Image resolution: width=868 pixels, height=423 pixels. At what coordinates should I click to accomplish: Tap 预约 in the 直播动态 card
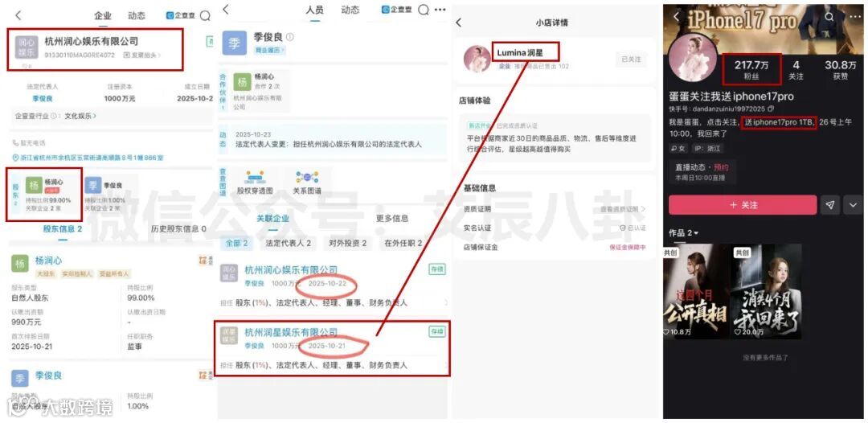721,166
